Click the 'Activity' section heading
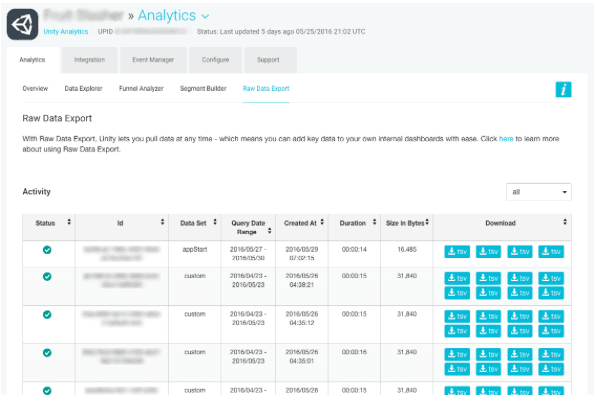Viewport: 597px width, 410px height. [37, 191]
